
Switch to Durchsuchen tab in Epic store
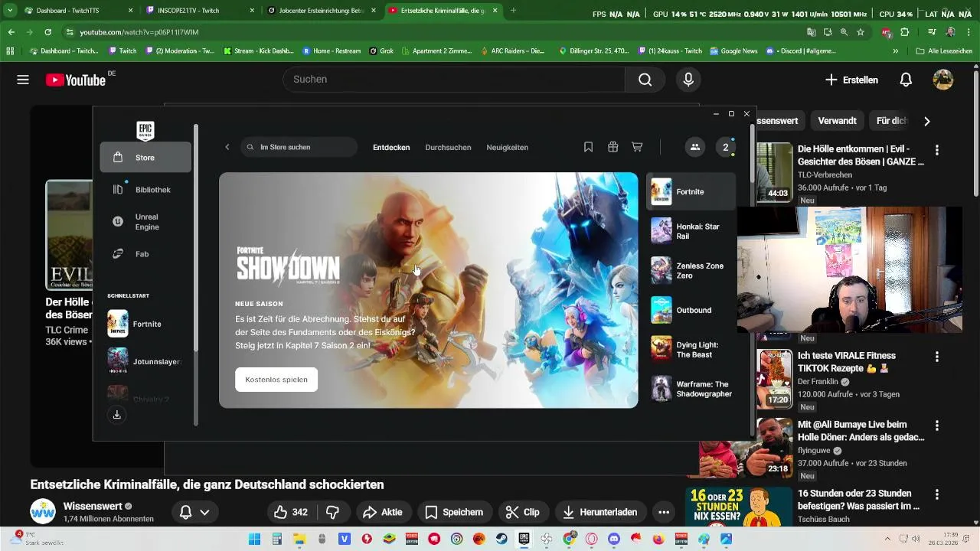pyautogui.click(x=448, y=147)
